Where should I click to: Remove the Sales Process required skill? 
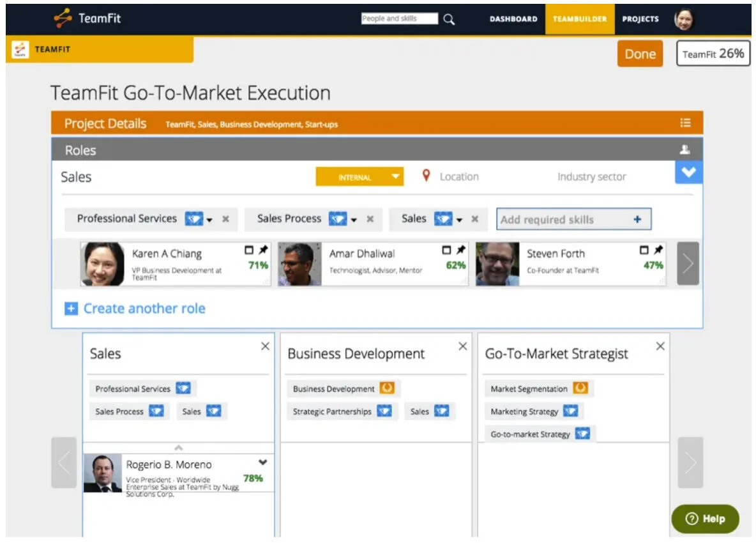(370, 219)
